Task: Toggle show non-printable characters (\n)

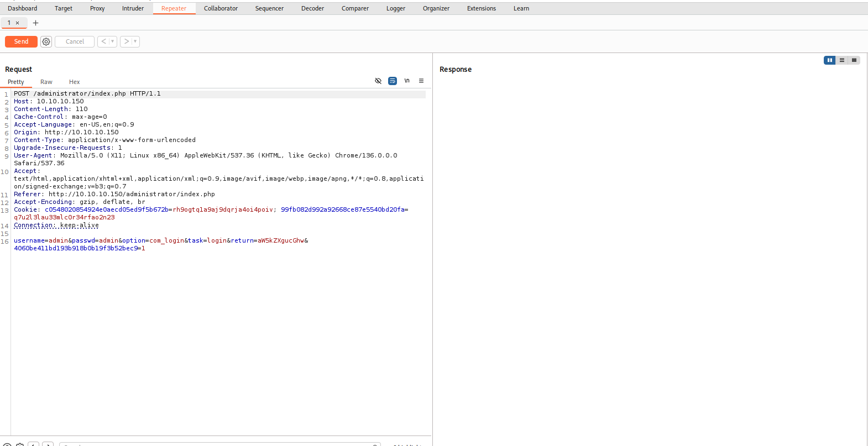Action: 407,81
